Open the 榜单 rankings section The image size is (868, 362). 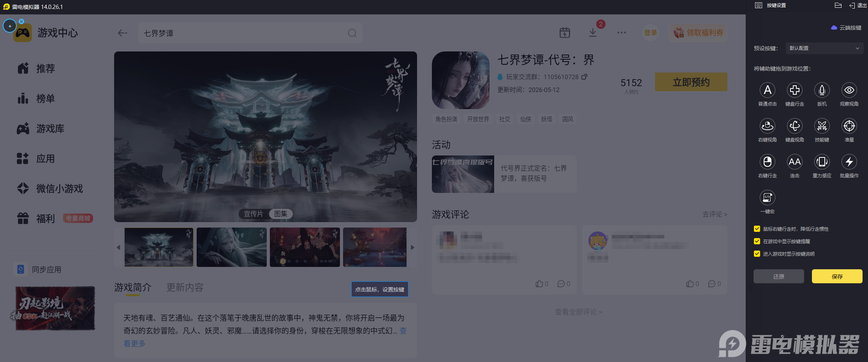36,99
